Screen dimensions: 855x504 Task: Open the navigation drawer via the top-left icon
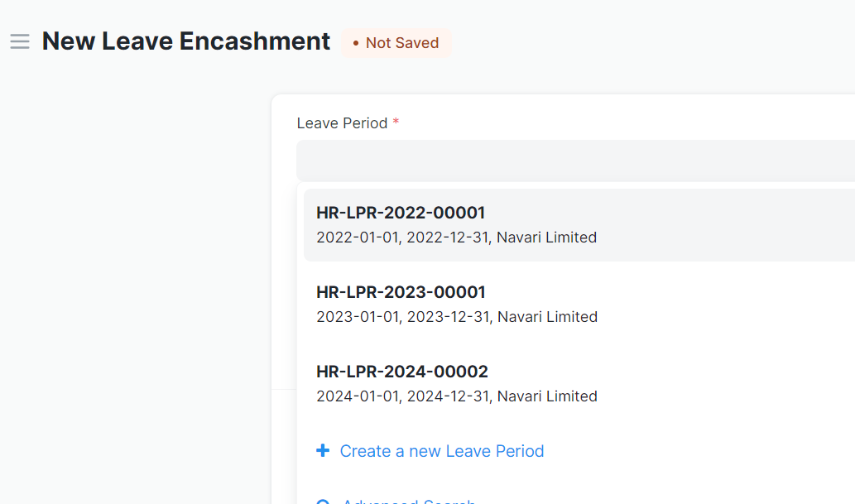19,41
